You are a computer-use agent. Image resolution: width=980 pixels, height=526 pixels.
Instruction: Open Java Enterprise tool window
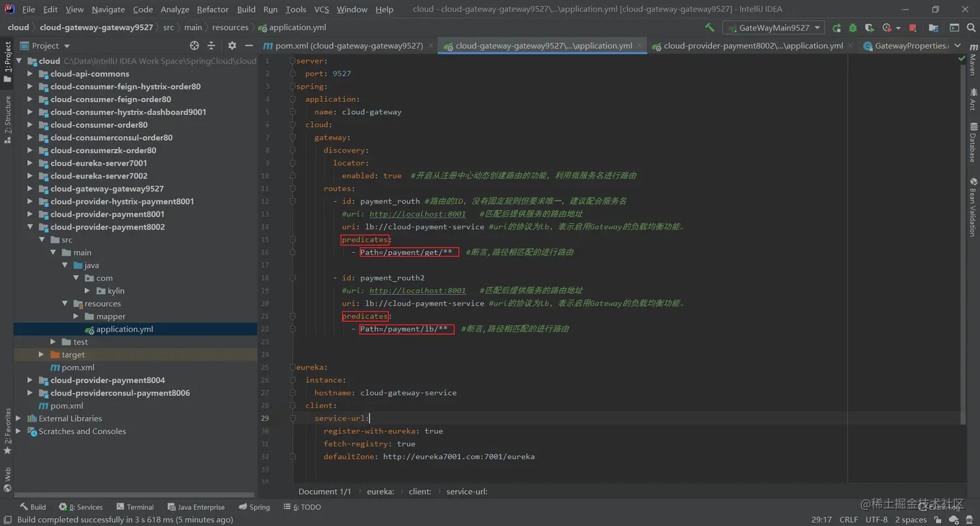(196, 507)
